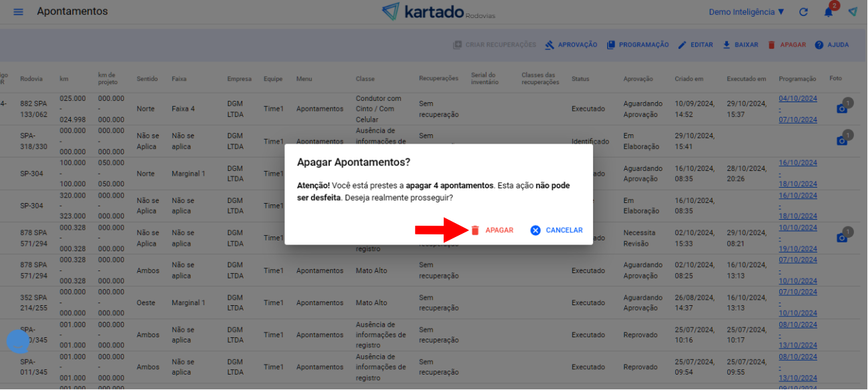Viewport: 868px width, 390px height.
Task: Click the Kartado Rodovias logo
Action: [x=438, y=12]
